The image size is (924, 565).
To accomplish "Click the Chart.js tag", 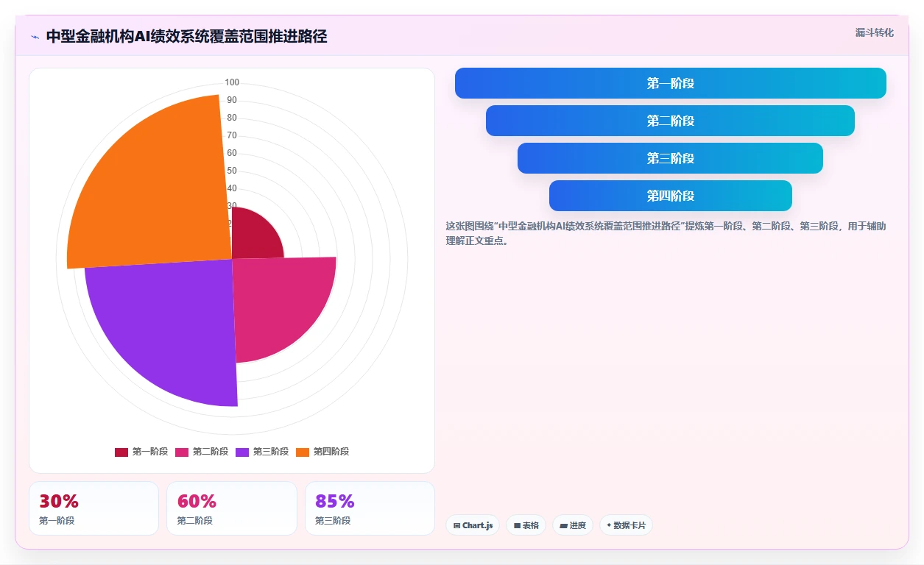I will coord(473,525).
